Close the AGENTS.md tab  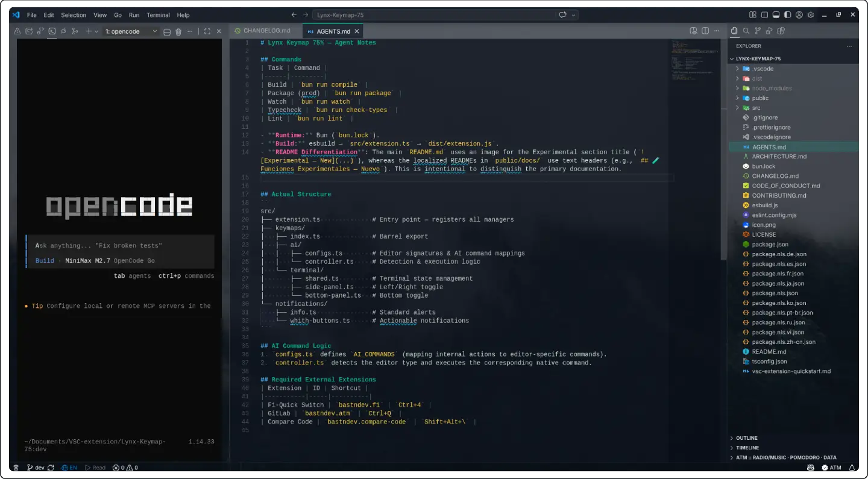coord(357,31)
